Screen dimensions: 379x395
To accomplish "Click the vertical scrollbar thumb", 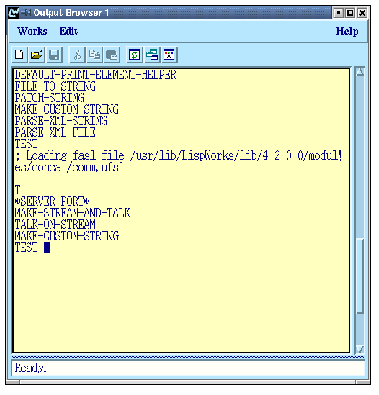I will point(360,276).
